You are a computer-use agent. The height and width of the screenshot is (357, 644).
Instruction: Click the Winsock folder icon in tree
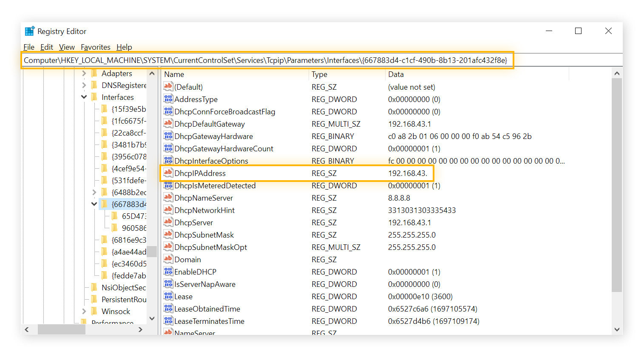point(94,311)
